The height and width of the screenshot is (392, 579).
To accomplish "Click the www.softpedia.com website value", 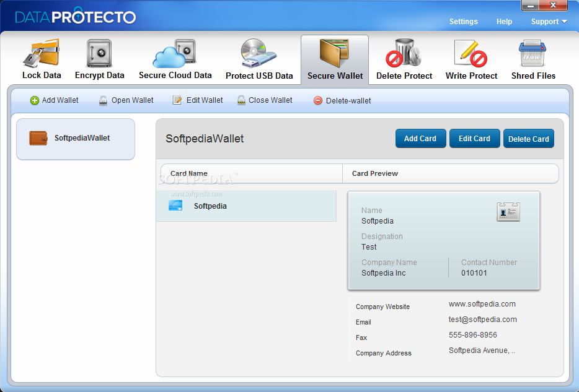I will 482,304.
